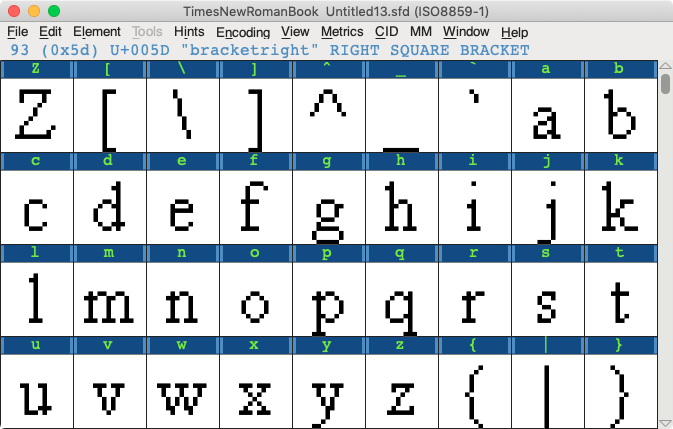Select the lowercase y glyph
673x429 pixels.
click(x=329, y=391)
